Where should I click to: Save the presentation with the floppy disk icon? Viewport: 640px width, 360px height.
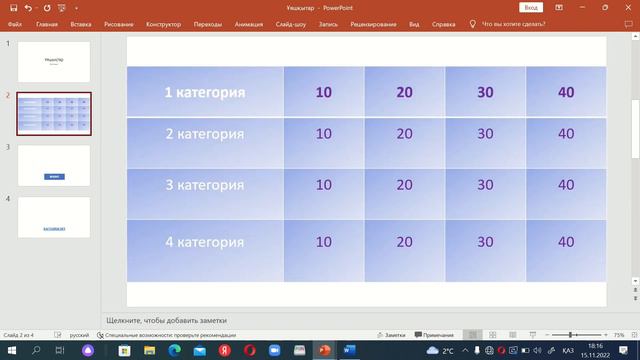(x=13, y=8)
